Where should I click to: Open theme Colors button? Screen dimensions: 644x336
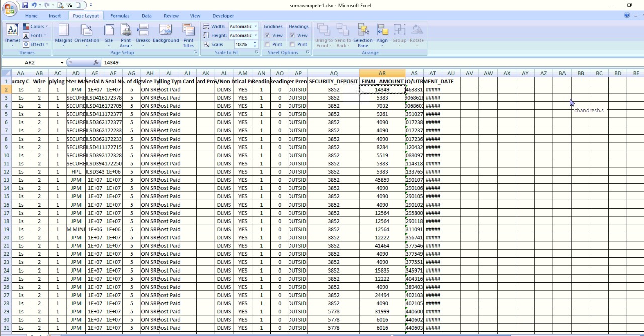click(x=34, y=27)
